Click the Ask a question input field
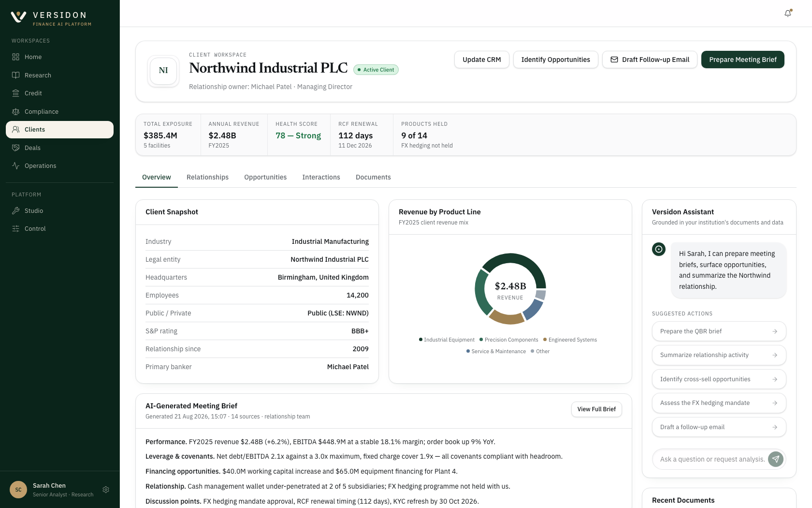The width and height of the screenshot is (812, 508). [712, 459]
